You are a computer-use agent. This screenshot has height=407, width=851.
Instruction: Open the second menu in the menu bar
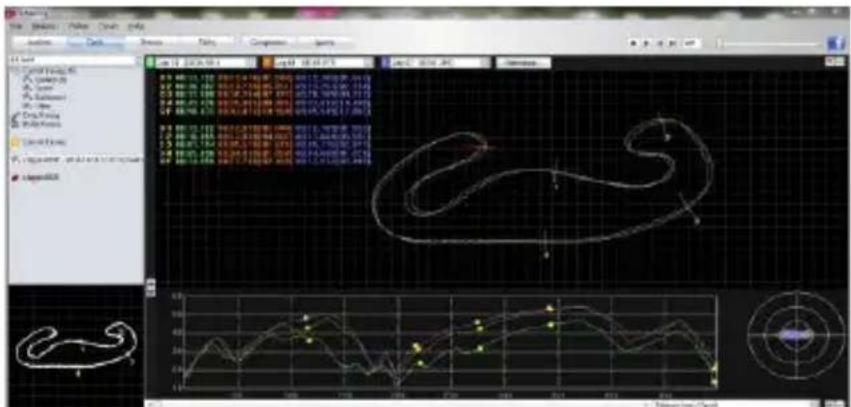pos(44,26)
